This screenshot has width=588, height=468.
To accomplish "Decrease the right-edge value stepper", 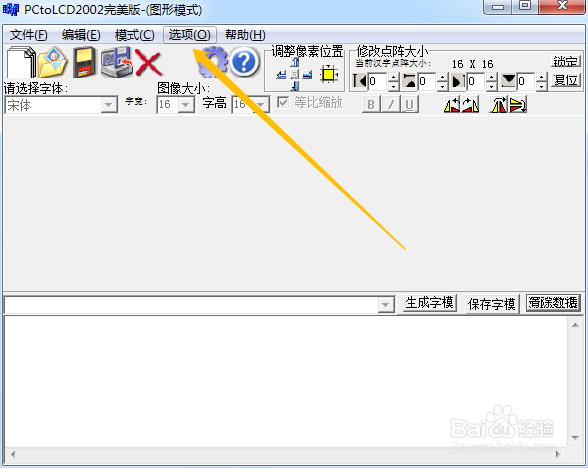I will pyautogui.click(x=492, y=86).
